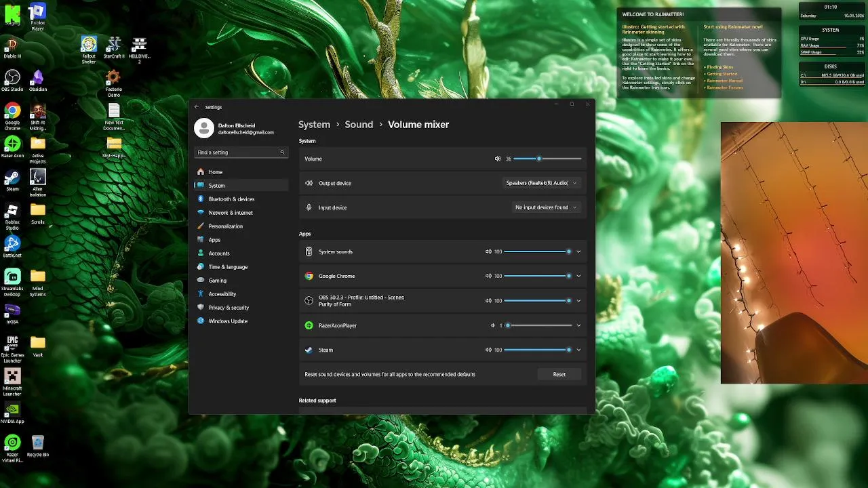Open Gaming settings

tap(241, 280)
